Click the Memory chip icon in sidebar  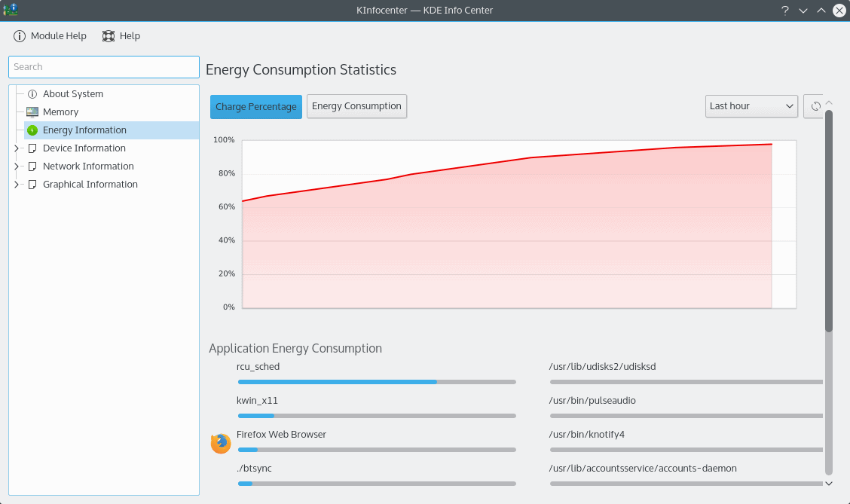pyautogui.click(x=32, y=112)
